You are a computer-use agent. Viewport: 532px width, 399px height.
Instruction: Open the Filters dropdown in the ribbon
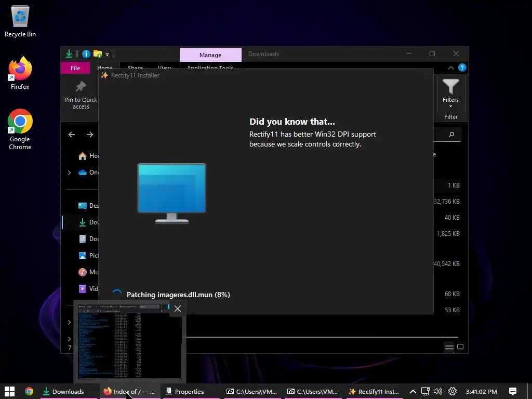pyautogui.click(x=450, y=93)
